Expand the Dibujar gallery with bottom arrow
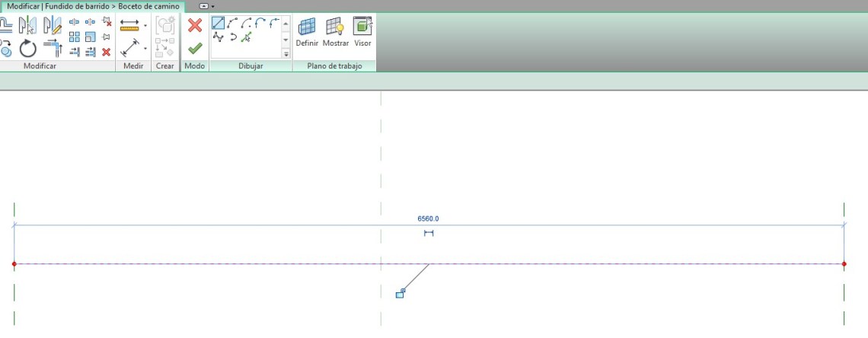This screenshot has height=338, width=868. tap(286, 54)
